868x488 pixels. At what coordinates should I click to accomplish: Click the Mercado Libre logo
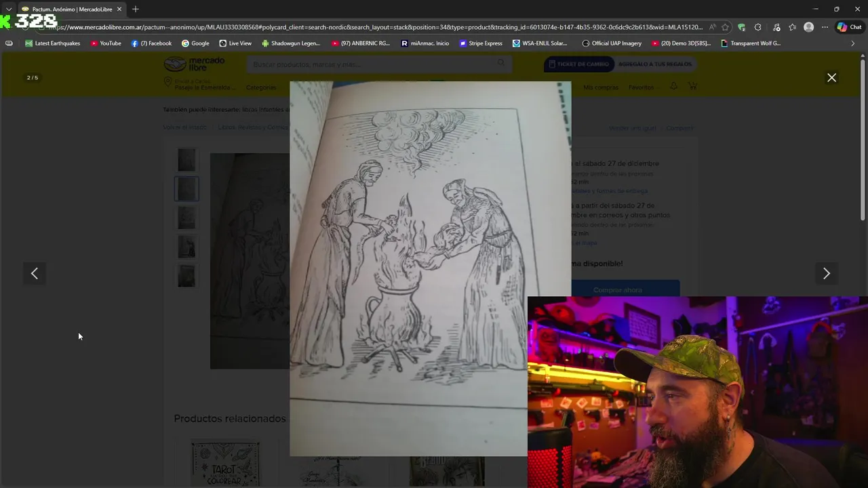[194, 64]
